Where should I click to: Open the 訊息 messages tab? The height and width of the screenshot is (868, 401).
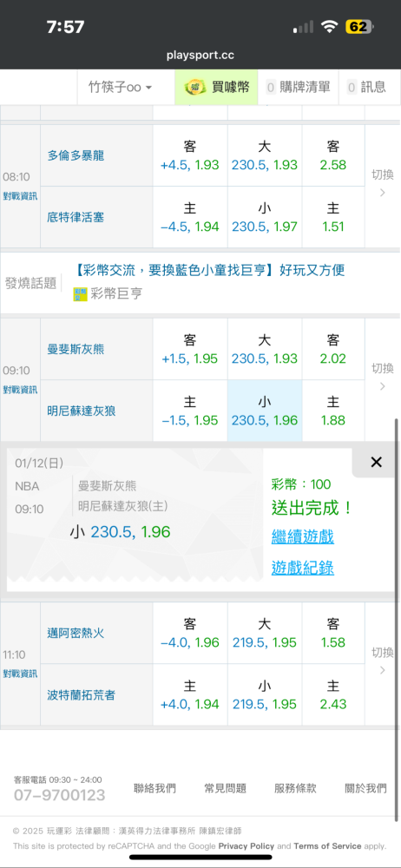point(366,87)
